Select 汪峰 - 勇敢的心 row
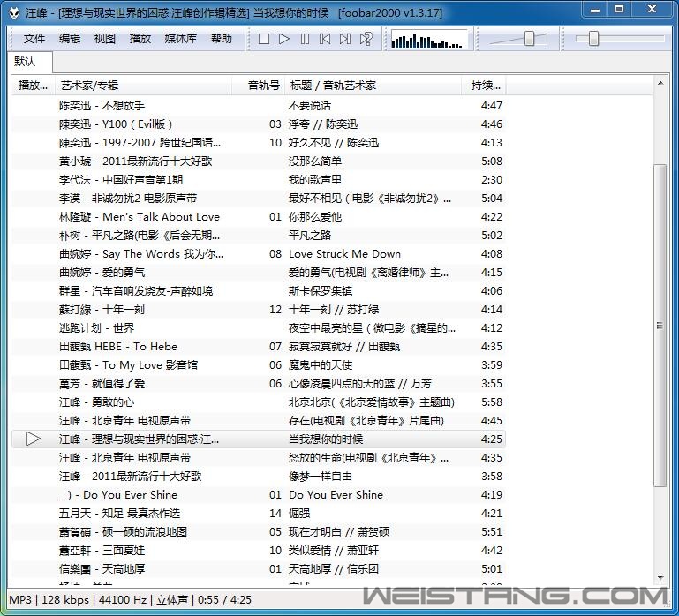Viewport: 679px width, 616px height. coord(259,402)
